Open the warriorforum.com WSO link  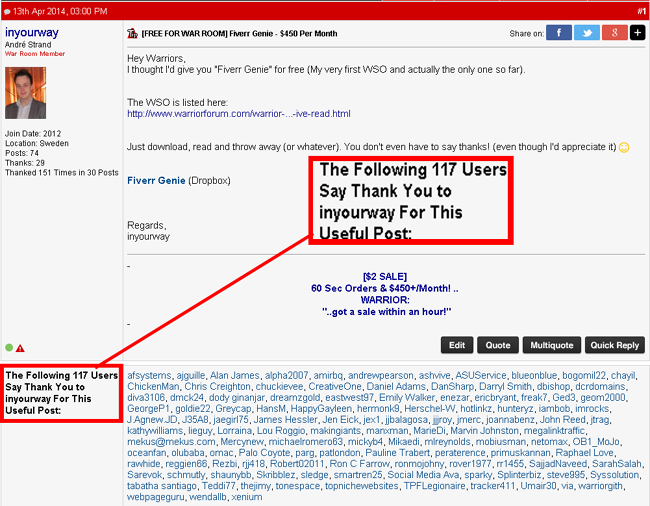(239, 114)
